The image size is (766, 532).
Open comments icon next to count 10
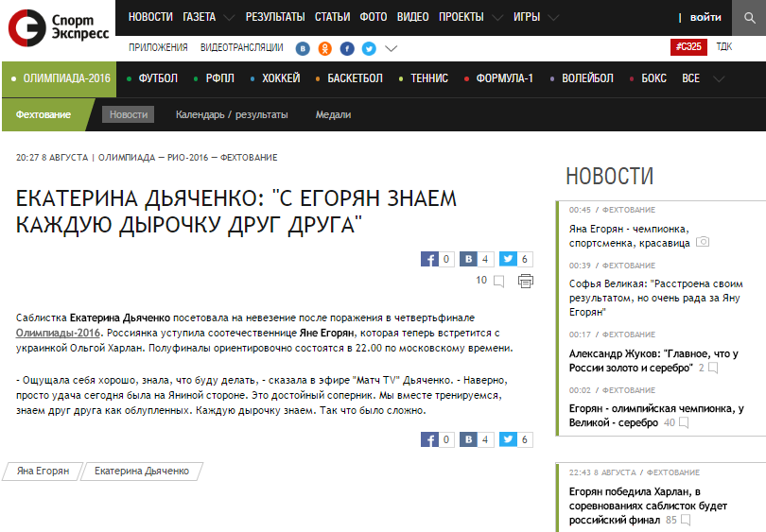(x=498, y=281)
